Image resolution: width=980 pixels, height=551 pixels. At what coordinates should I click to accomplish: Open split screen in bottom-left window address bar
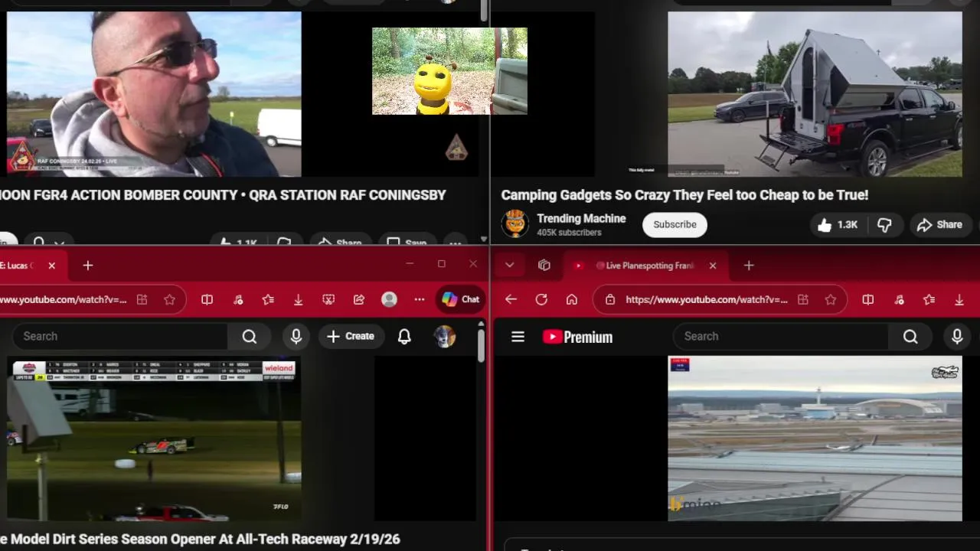[142, 300]
